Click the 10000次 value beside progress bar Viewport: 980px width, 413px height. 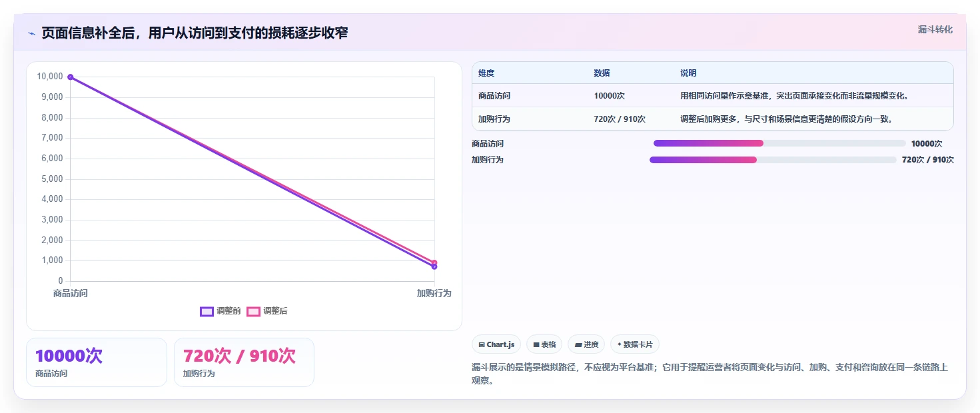[927, 143]
